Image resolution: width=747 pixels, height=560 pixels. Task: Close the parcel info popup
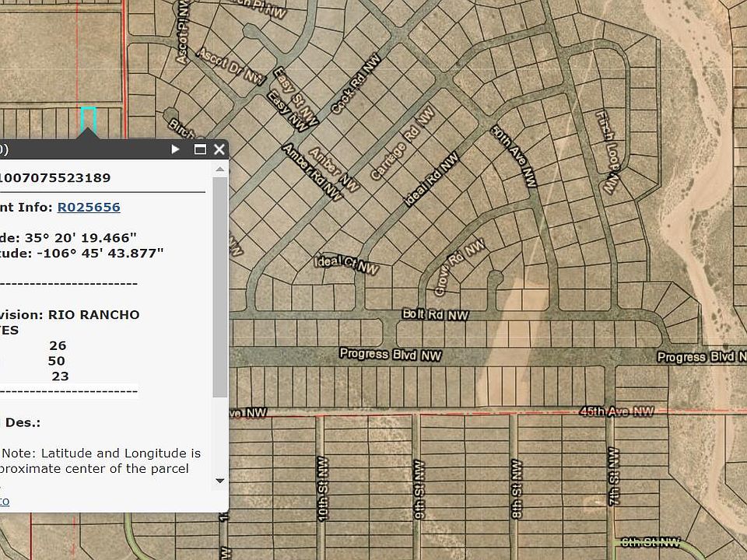tap(219, 149)
